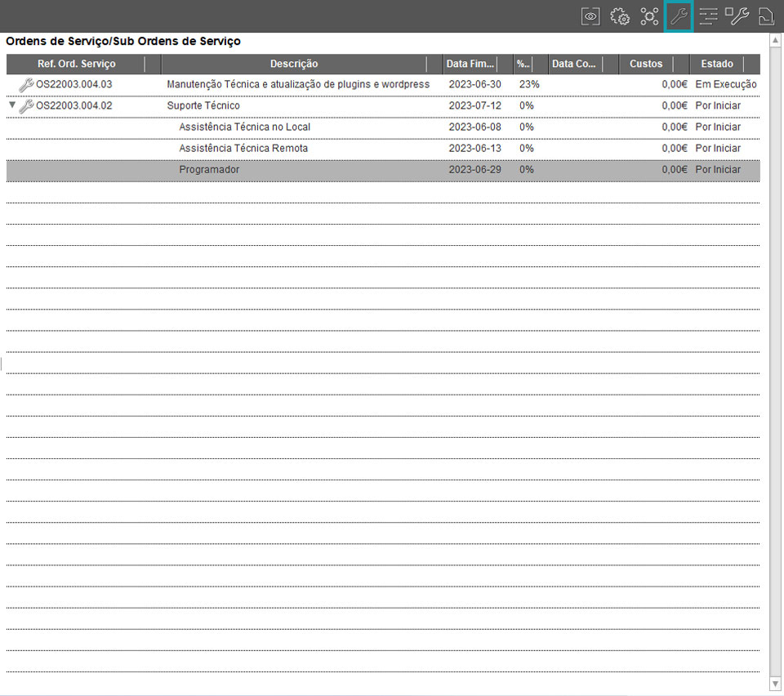Viewport: 784px width, 696px height.
Task: Click the scrollbar down arrow
Action: (776, 683)
